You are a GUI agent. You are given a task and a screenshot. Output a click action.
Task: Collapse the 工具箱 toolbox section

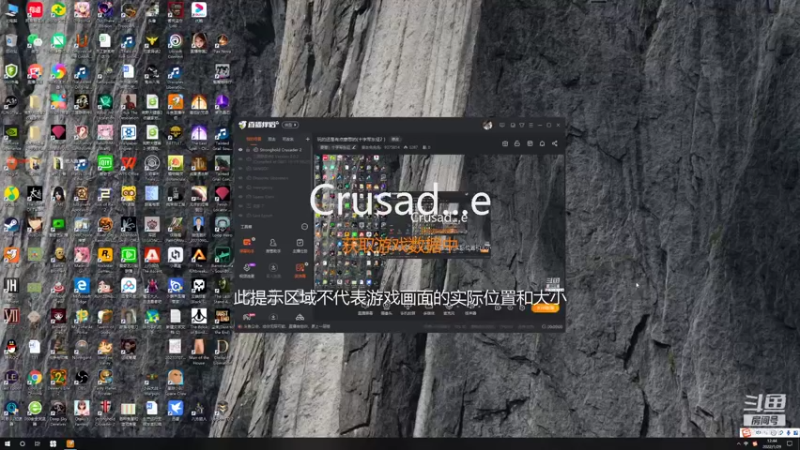[305, 227]
